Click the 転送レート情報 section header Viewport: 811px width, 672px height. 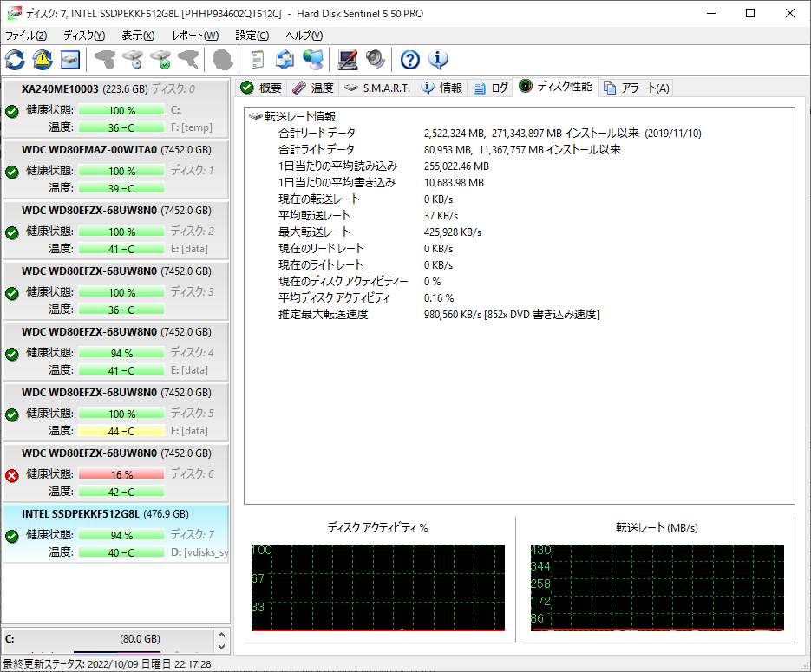click(x=292, y=116)
